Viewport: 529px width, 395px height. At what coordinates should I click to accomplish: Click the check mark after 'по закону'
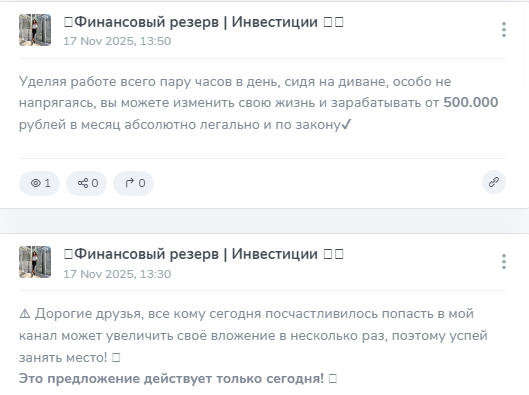pos(346,125)
